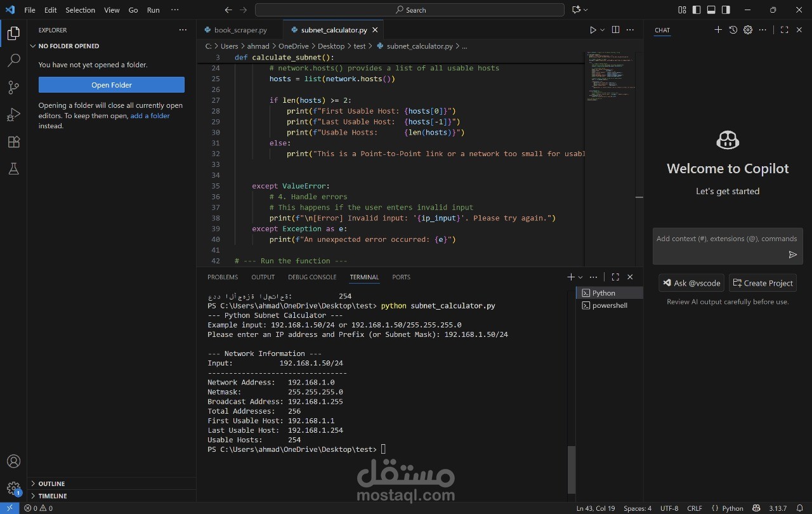Viewport: 812px width, 514px height.
Task: Click Create Project button
Action: tap(763, 283)
